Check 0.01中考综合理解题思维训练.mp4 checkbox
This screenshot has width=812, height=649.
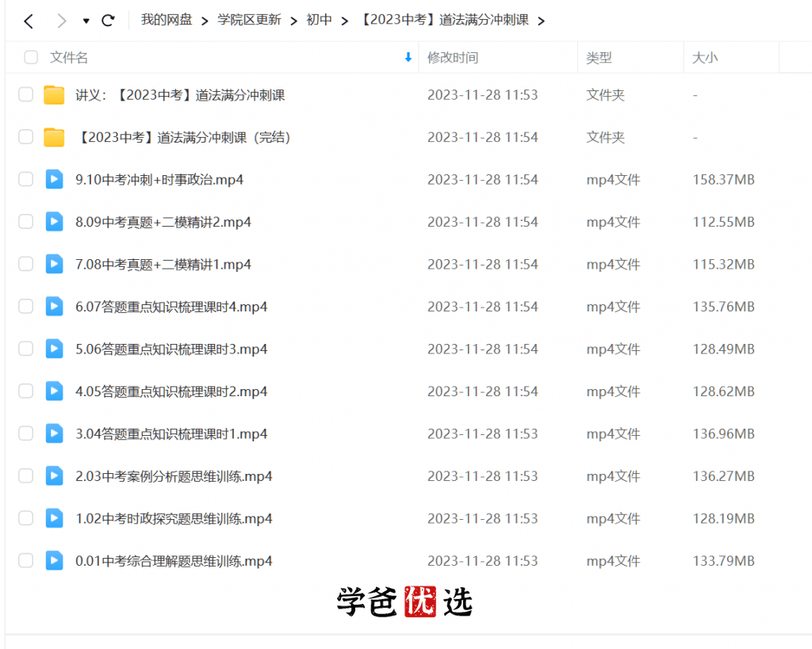pos(26,561)
